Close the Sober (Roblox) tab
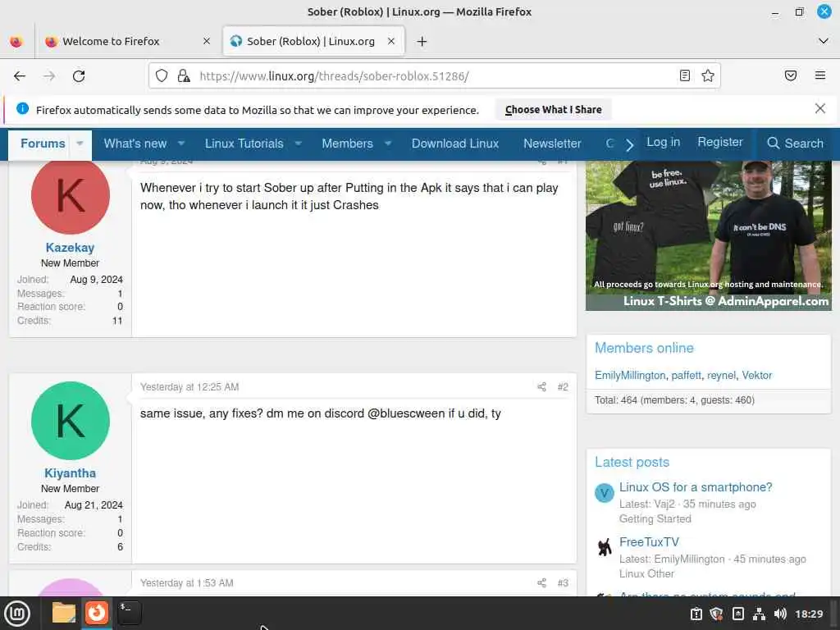The image size is (840, 630). [391, 41]
